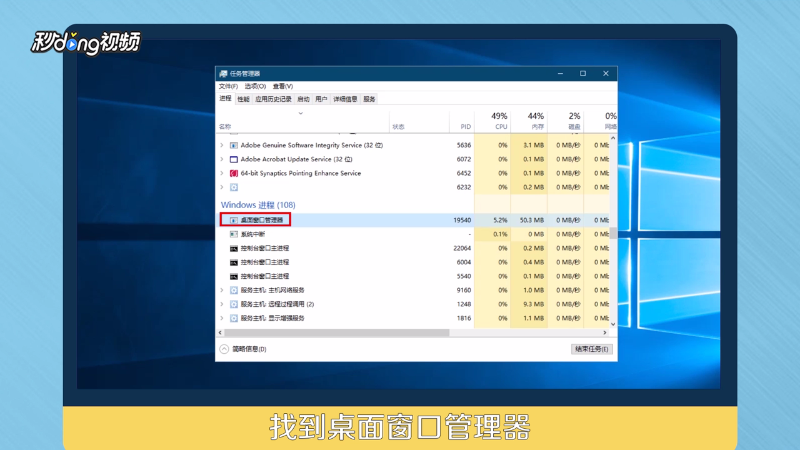Select the 进程 tab
This screenshot has width=800, height=450.
pyautogui.click(x=226, y=98)
